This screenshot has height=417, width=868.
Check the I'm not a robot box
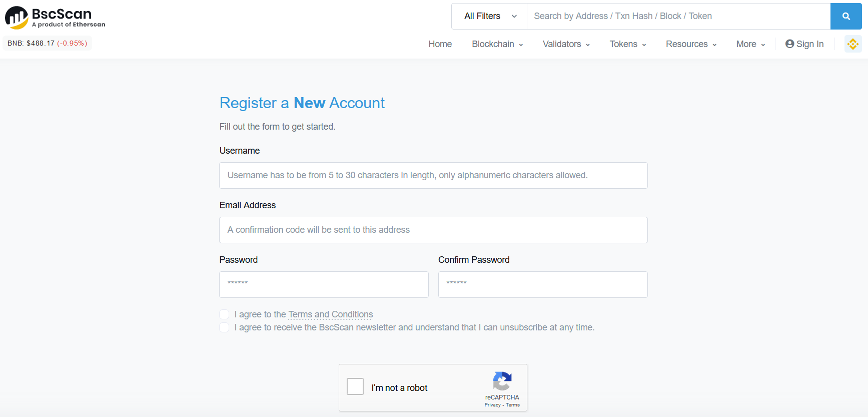click(x=355, y=386)
